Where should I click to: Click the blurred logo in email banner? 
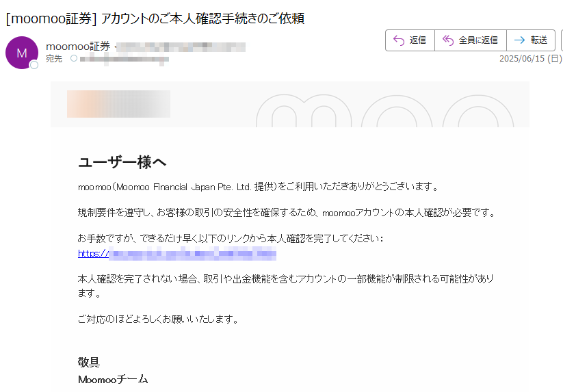(x=118, y=104)
